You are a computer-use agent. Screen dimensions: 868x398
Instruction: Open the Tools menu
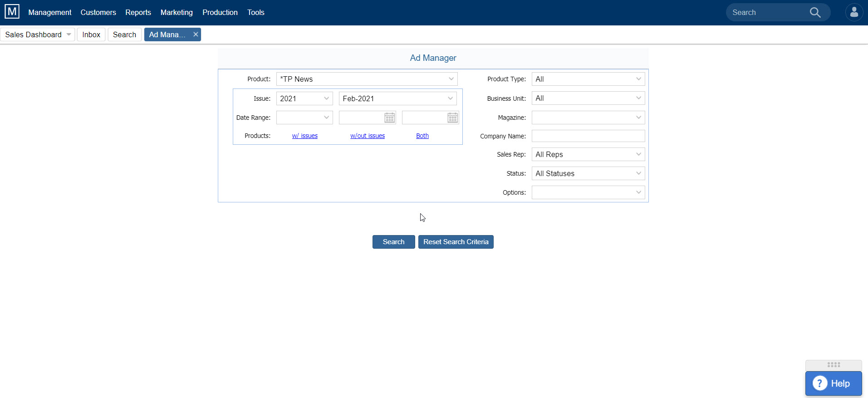(256, 12)
